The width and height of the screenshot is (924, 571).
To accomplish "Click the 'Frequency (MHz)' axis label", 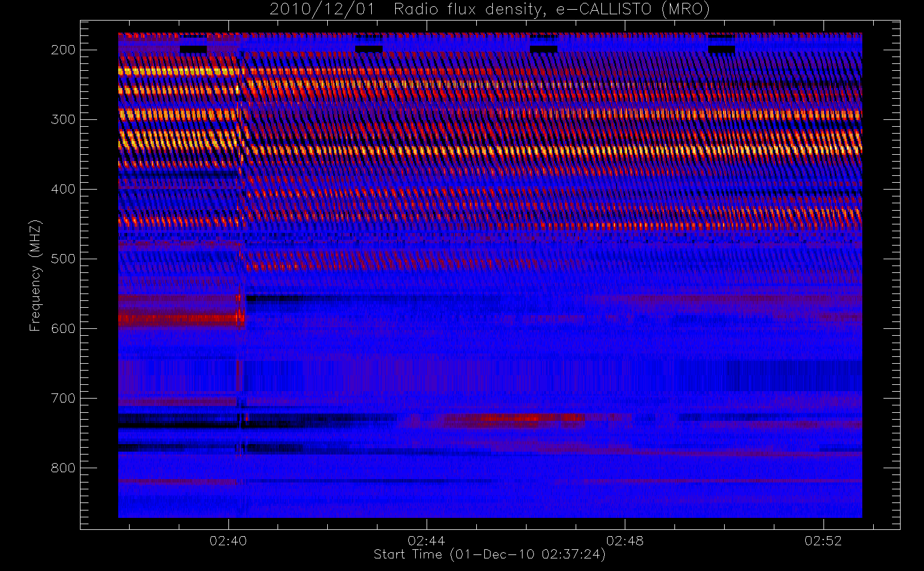I will (x=35, y=275).
